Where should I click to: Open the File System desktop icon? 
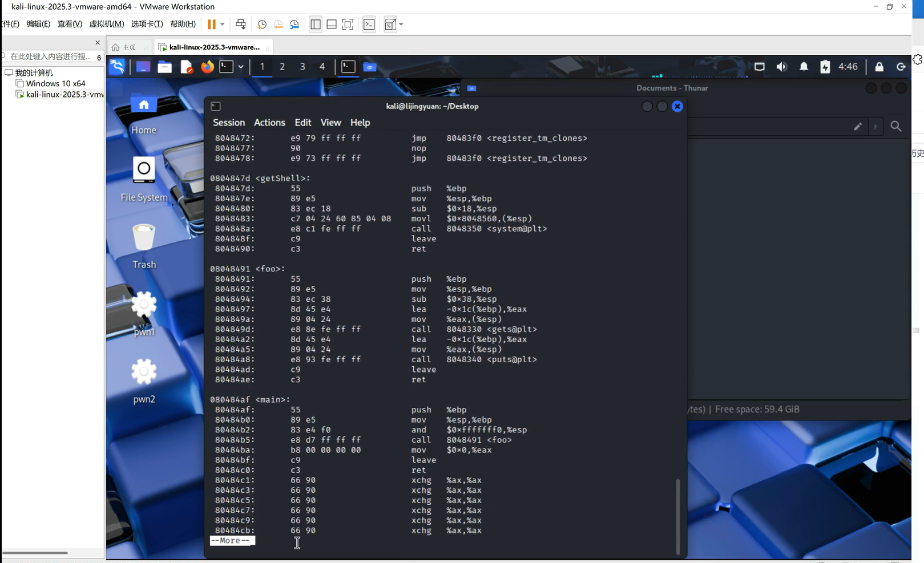[144, 180]
